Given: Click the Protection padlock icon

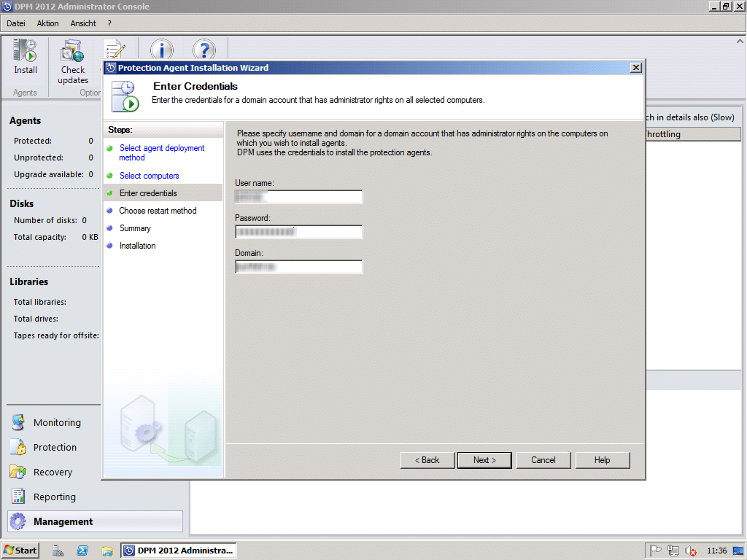Looking at the screenshot, I should pyautogui.click(x=18, y=447).
